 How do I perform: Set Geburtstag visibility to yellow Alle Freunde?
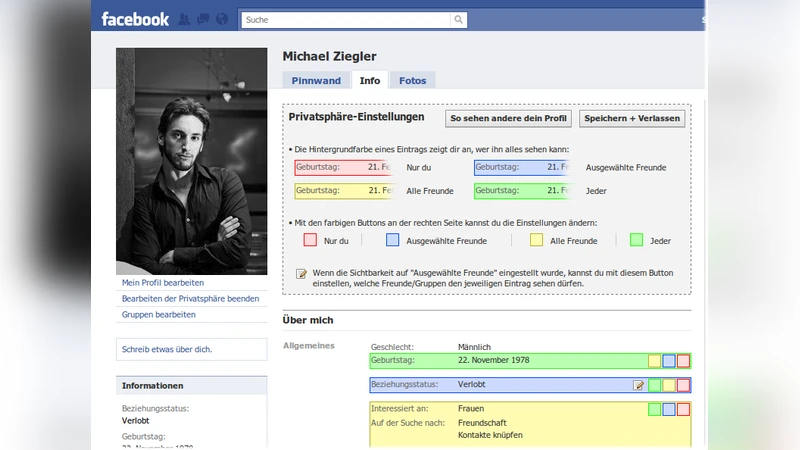click(x=655, y=361)
